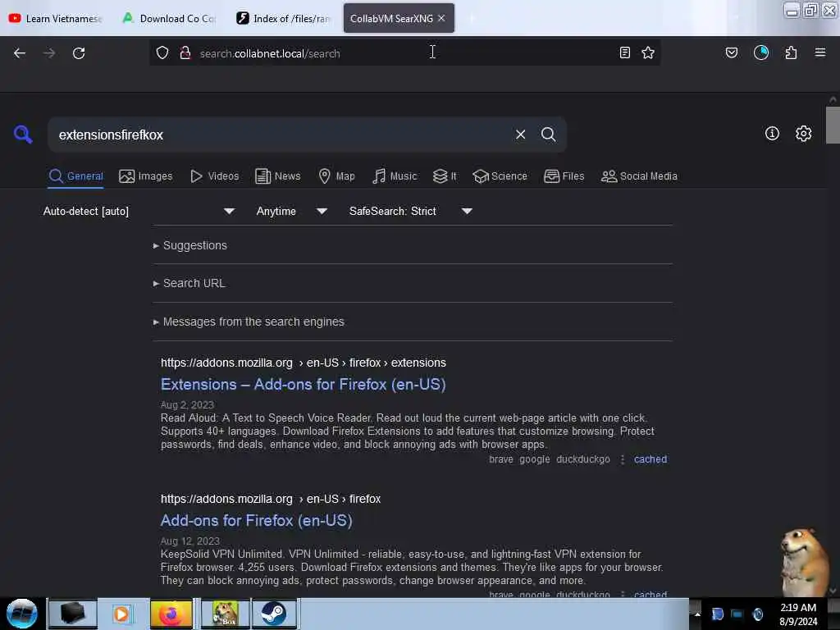Select the It search category
The height and width of the screenshot is (630, 840).
pyautogui.click(x=445, y=176)
